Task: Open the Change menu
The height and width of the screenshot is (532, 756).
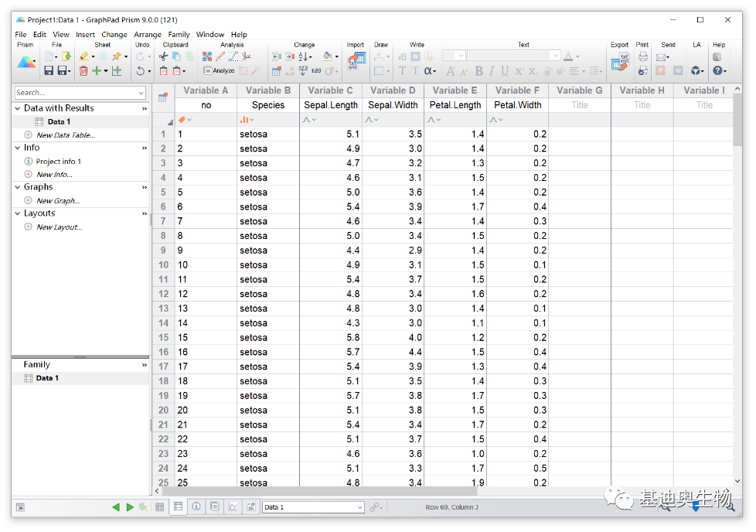Action: (114, 34)
